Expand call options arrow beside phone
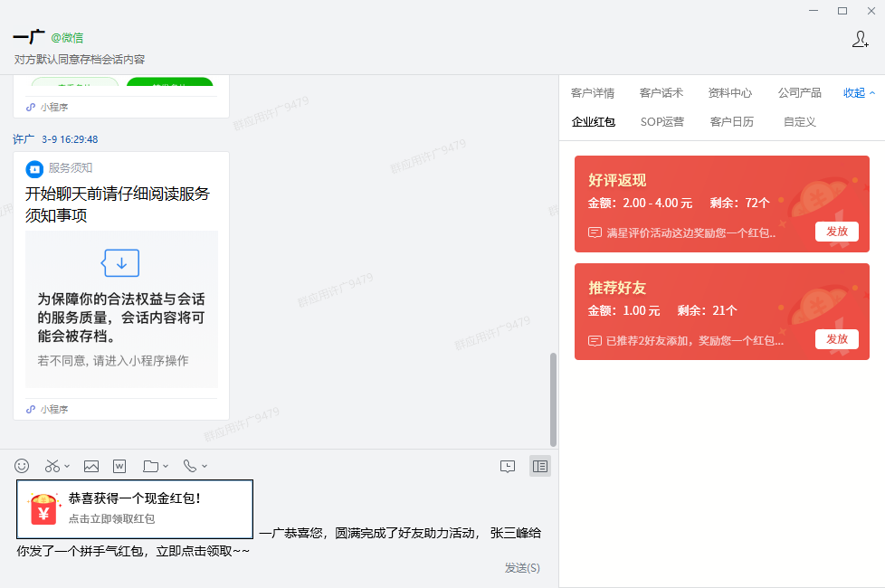This screenshot has height=588, width=885. [x=205, y=467]
